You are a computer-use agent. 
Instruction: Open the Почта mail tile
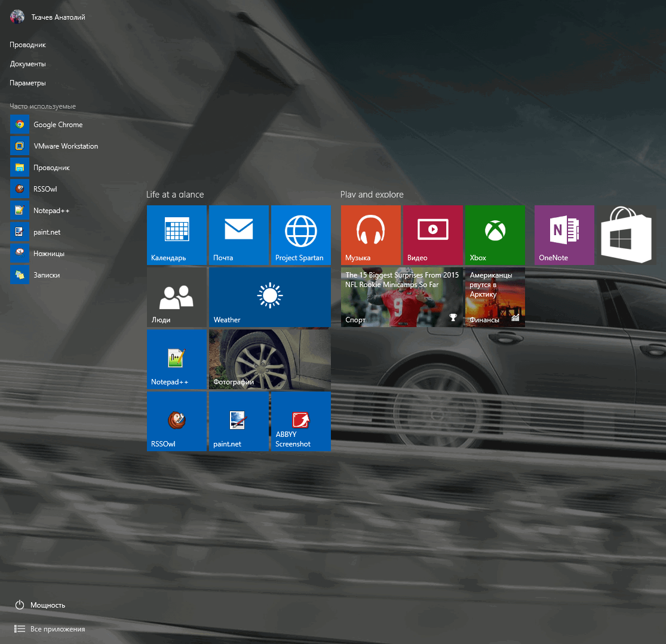238,235
